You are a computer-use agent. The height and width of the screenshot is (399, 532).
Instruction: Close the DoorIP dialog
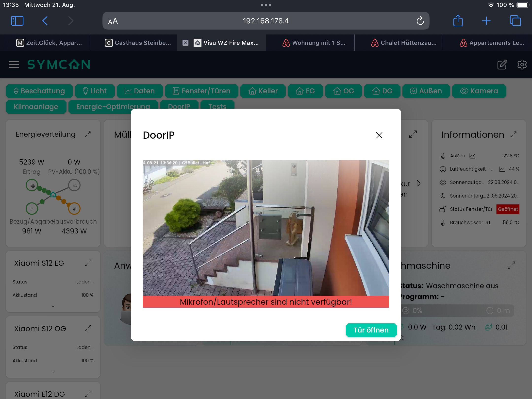coord(379,135)
